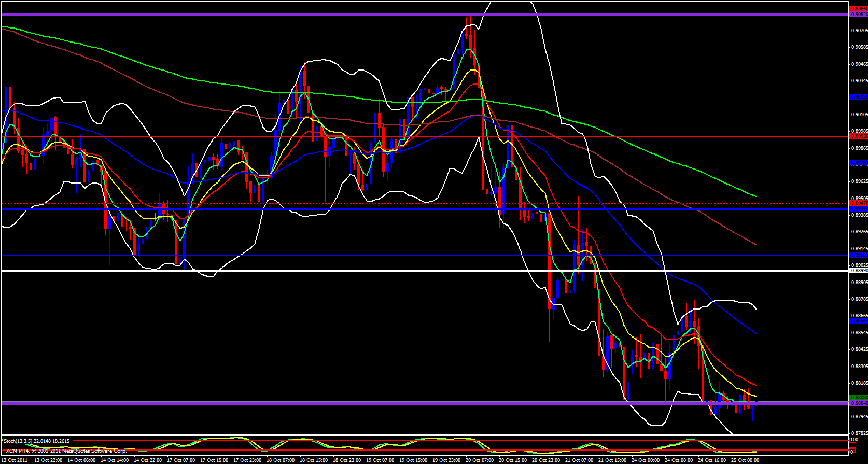Click the 20 Oct 07:00 time label
868x464 pixels.
pyautogui.click(x=480, y=460)
